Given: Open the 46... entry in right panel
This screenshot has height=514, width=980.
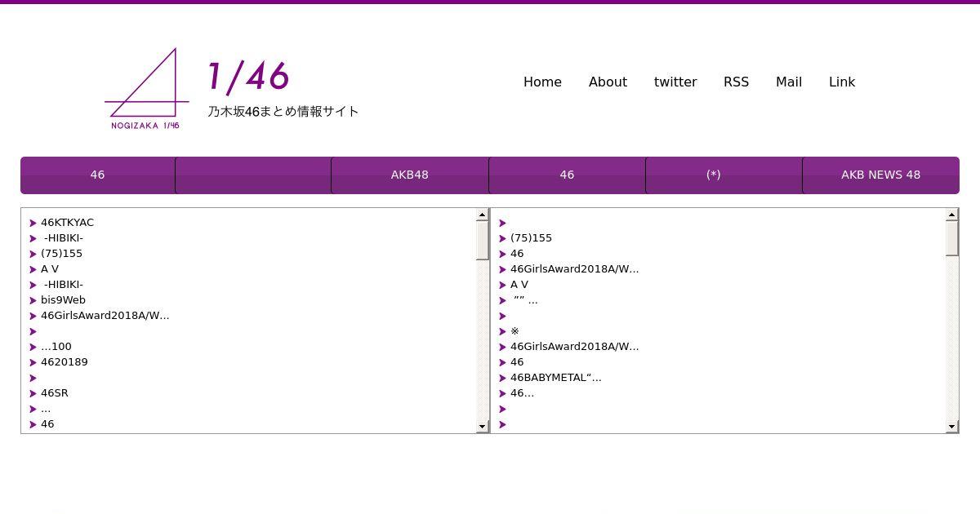Looking at the screenshot, I should point(522,392).
